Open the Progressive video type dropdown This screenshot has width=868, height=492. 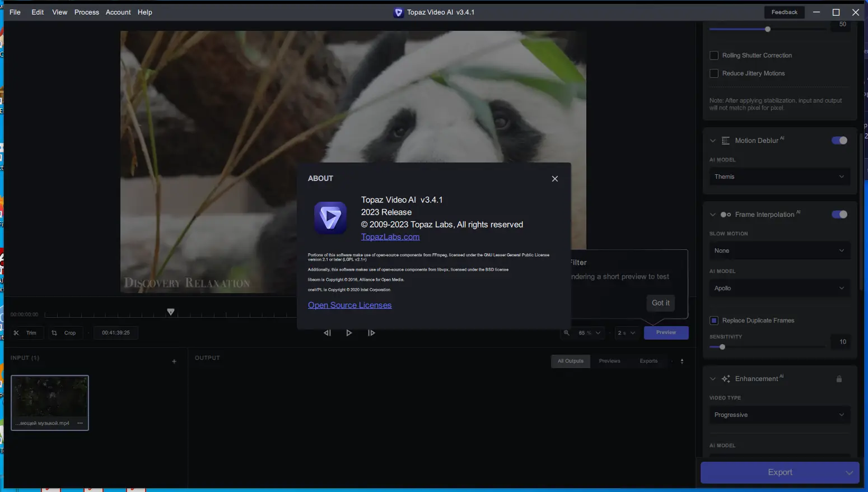coord(780,415)
